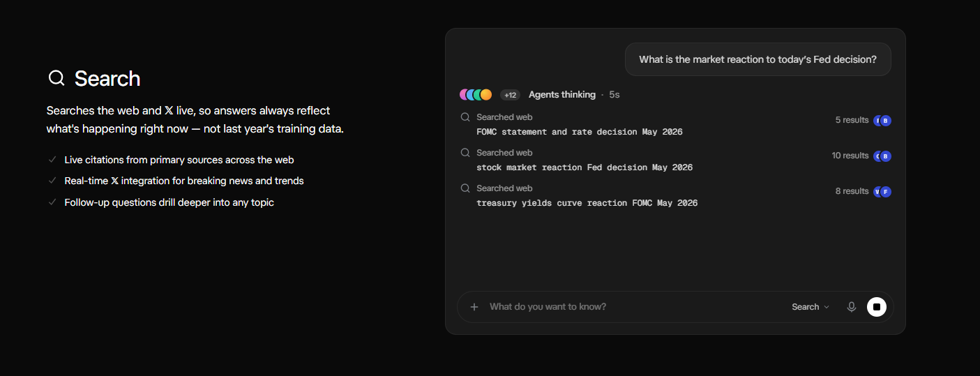This screenshot has width=980, height=376.
Task: Click the orange agent avatar circle
Action: [486, 95]
